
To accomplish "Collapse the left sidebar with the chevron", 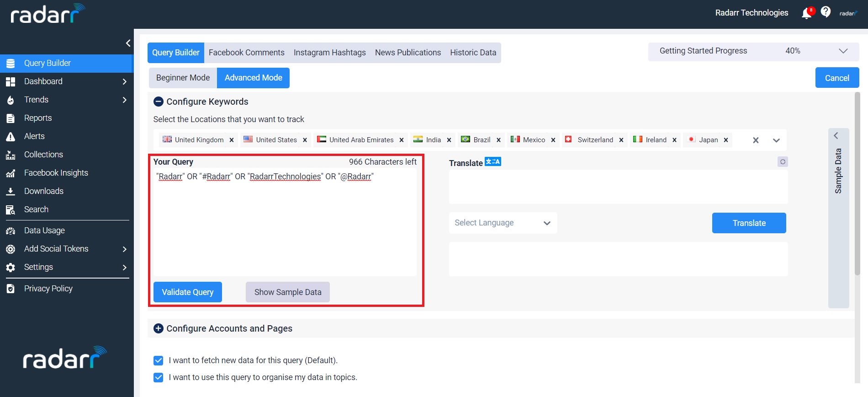I will 128,43.
